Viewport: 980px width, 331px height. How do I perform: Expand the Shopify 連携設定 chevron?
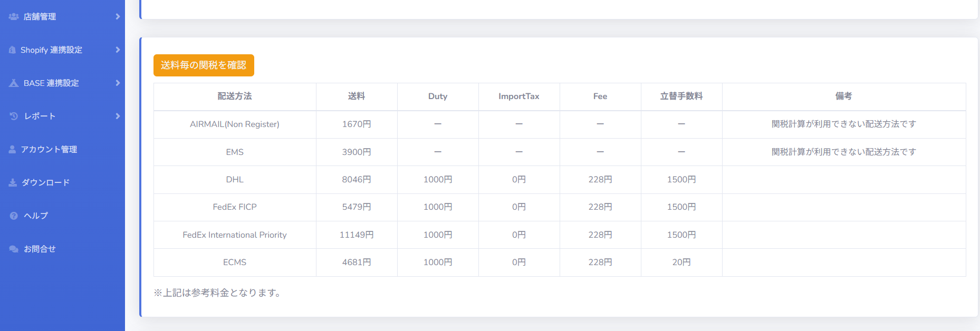(118, 50)
